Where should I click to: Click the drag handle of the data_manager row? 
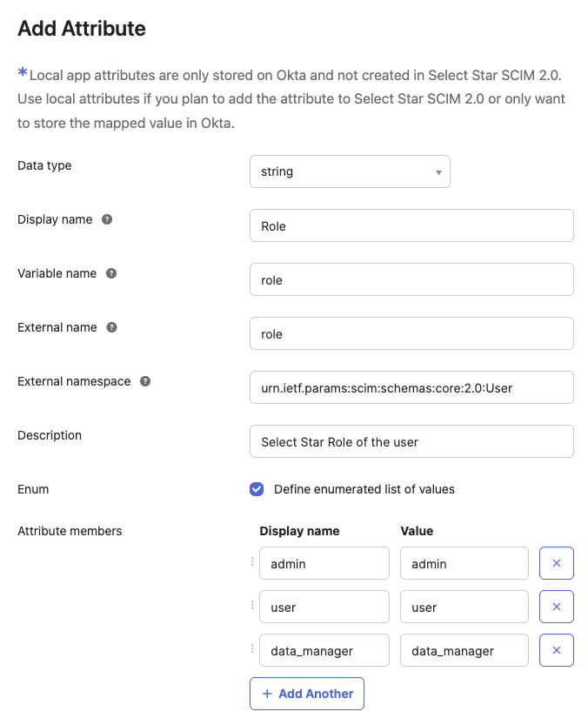pos(253,650)
